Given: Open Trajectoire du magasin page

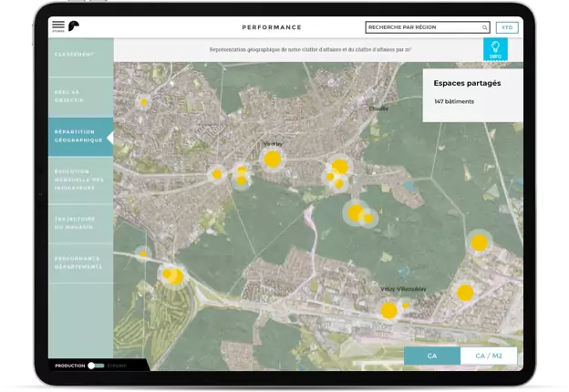Looking at the screenshot, I should click(x=80, y=221).
